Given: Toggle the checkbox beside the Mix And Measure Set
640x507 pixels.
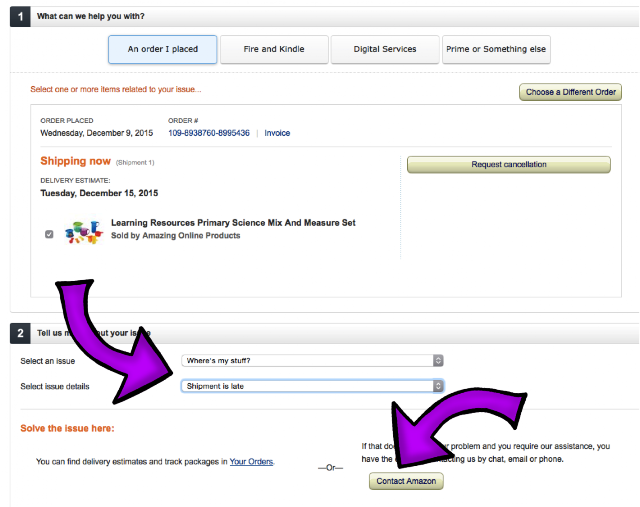Looking at the screenshot, I should 49,234.
